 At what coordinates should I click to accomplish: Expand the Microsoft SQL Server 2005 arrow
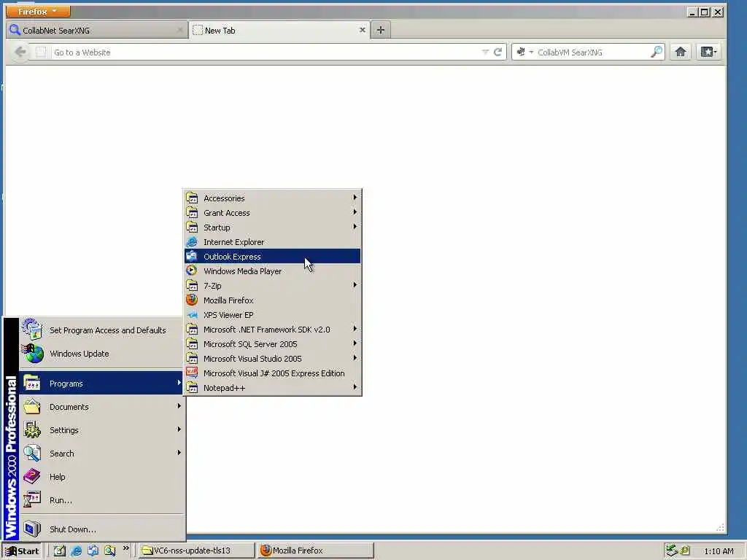(355, 343)
